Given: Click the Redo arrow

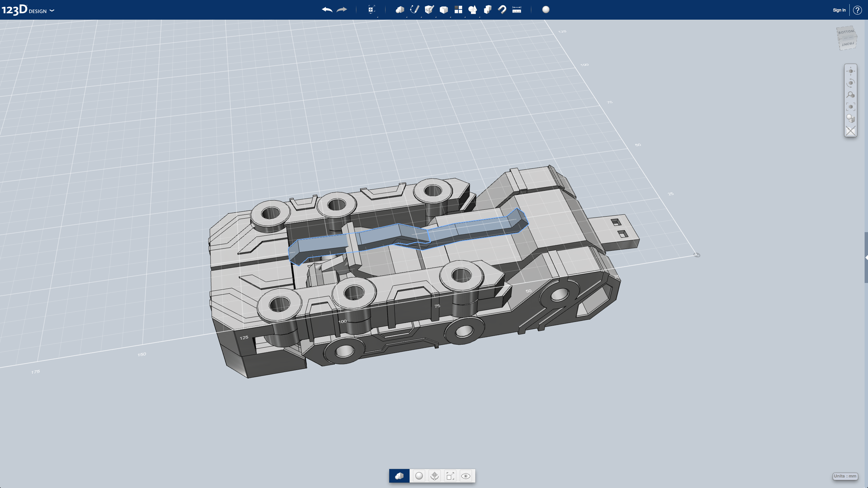Looking at the screenshot, I should point(342,10).
